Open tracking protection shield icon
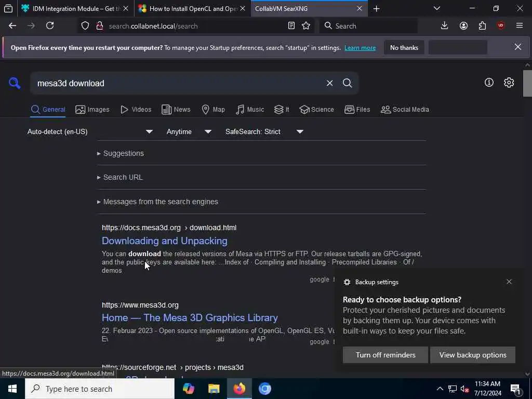This screenshot has height=399, width=532. (85, 26)
